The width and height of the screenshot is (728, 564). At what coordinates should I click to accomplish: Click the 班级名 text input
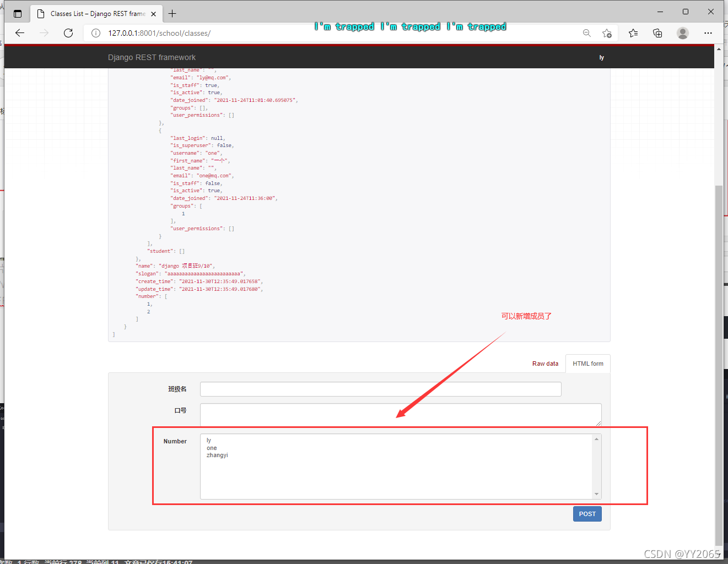(x=381, y=389)
